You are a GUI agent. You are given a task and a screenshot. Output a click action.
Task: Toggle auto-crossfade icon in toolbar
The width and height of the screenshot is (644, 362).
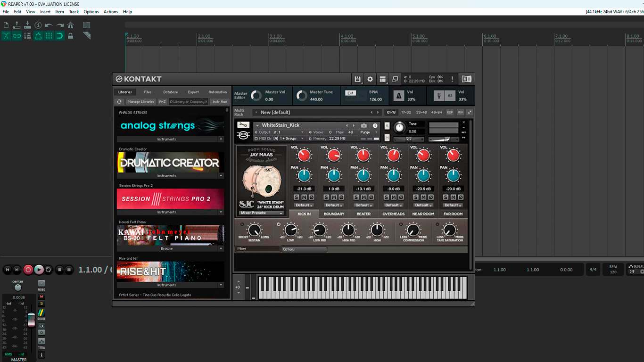coord(6,36)
